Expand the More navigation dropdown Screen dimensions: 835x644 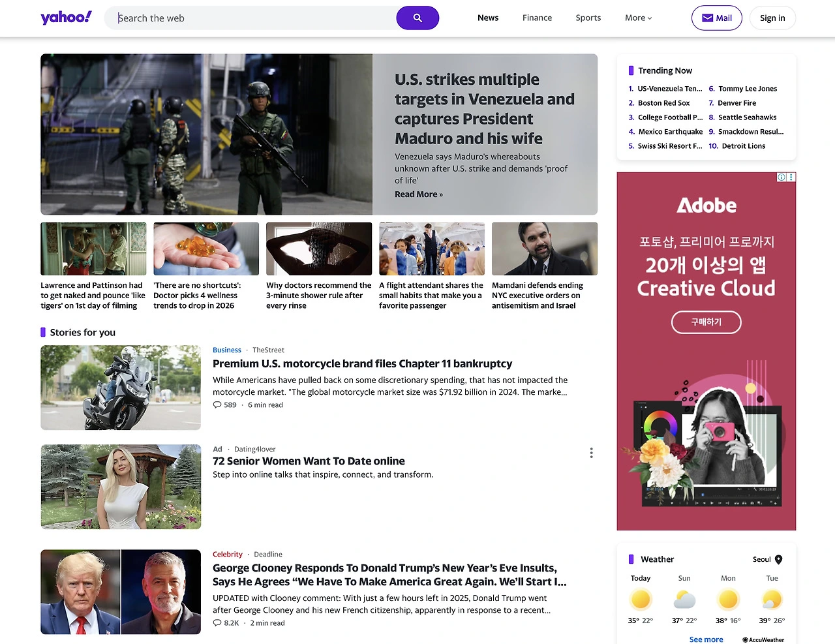coord(638,18)
